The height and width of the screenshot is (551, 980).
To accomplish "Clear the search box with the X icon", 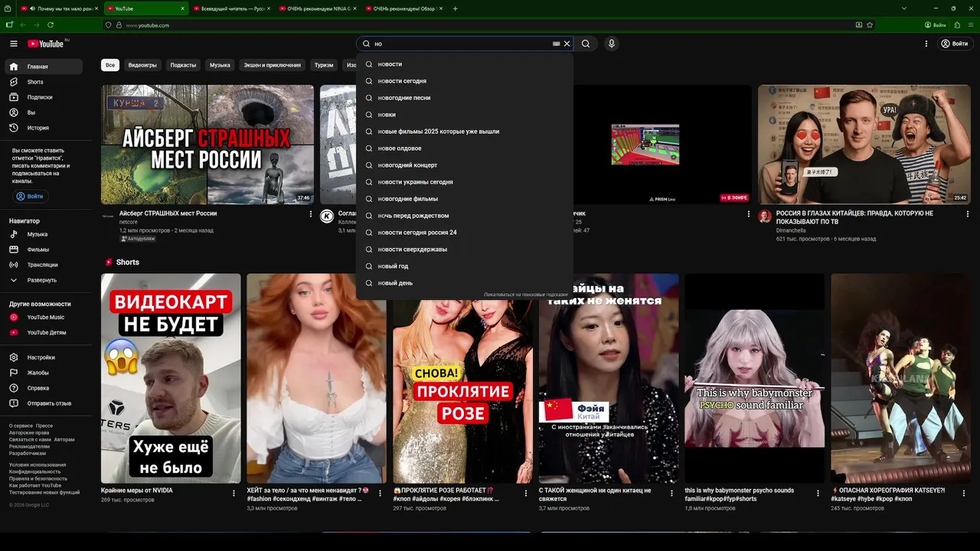I will click(x=567, y=44).
